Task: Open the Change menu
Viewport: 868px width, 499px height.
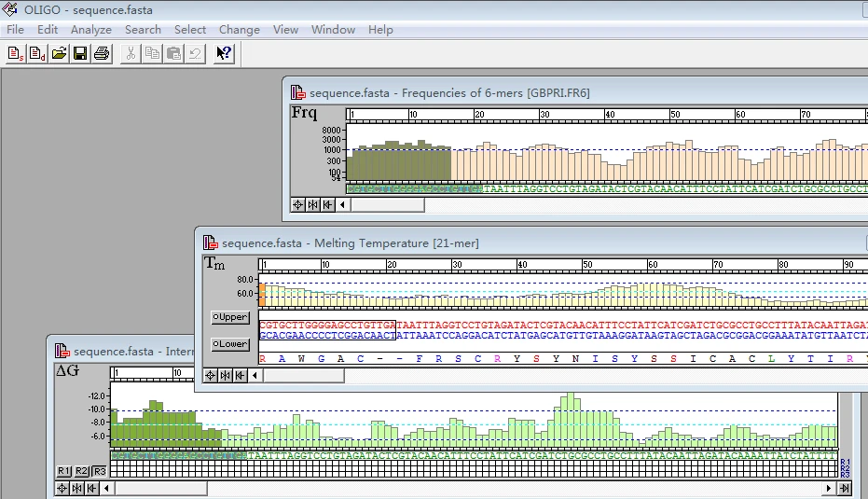Action: [x=239, y=29]
